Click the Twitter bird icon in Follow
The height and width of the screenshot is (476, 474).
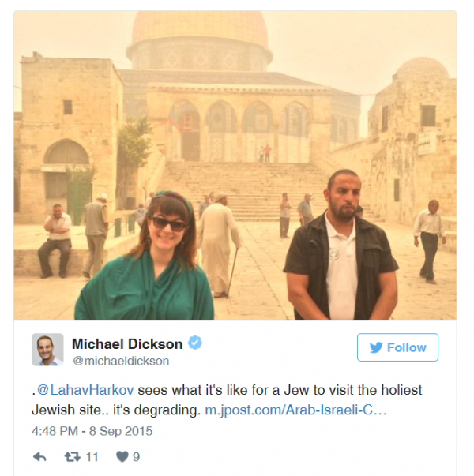click(x=376, y=347)
